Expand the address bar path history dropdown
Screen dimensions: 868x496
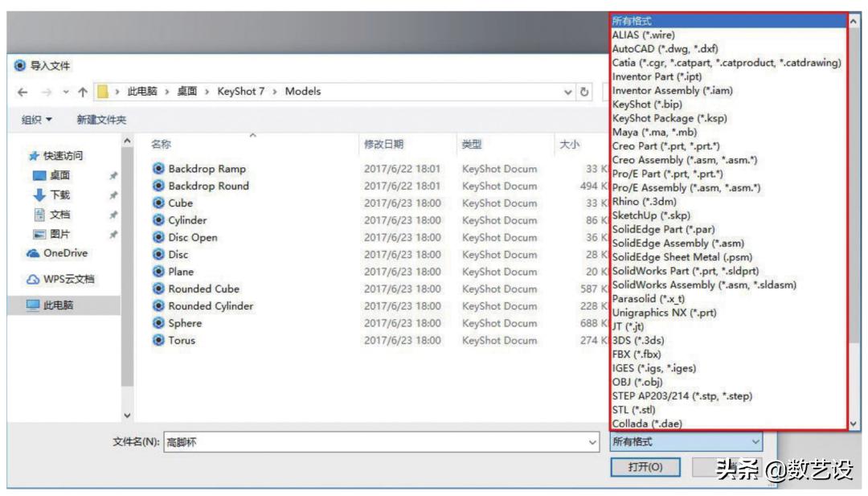(570, 92)
